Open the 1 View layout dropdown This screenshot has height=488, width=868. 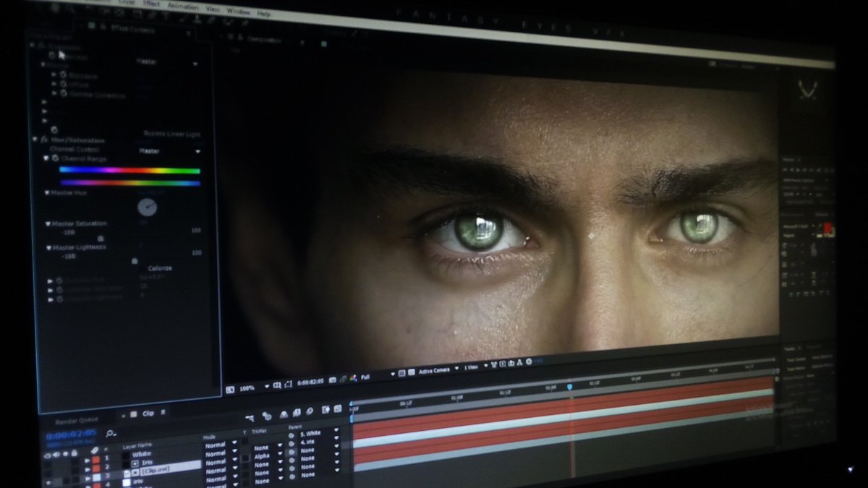coord(477,367)
